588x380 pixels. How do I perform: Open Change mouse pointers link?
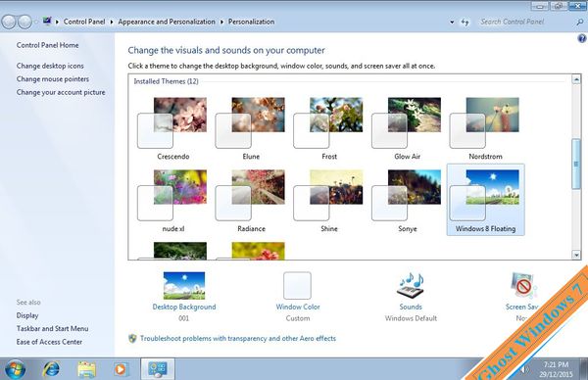click(x=53, y=79)
